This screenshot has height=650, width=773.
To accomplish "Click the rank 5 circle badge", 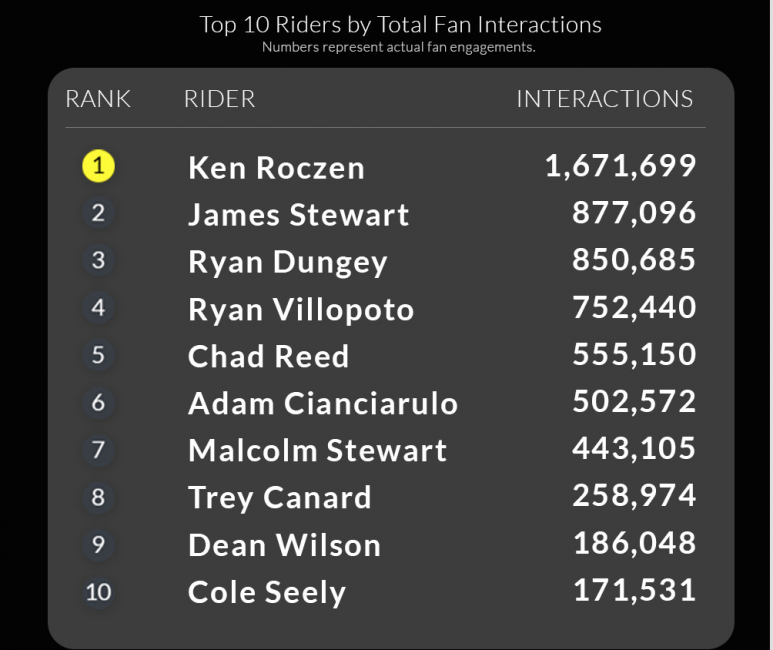I will click(98, 355).
